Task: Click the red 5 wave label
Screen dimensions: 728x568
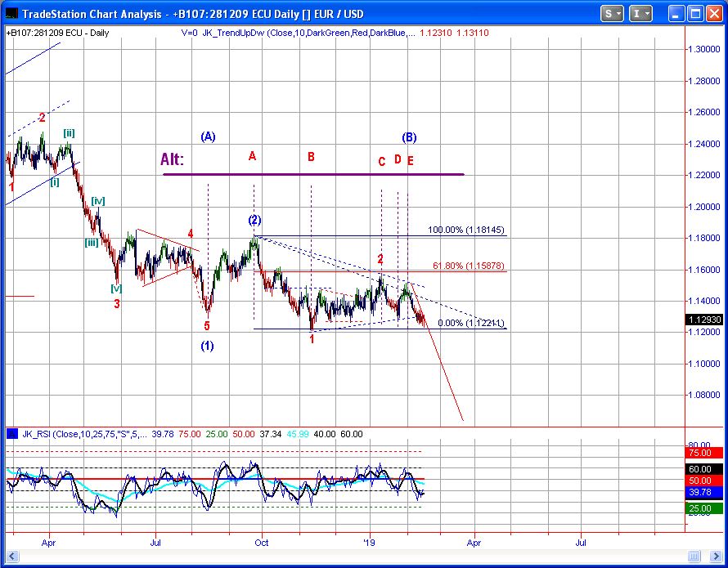Action: (x=207, y=326)
